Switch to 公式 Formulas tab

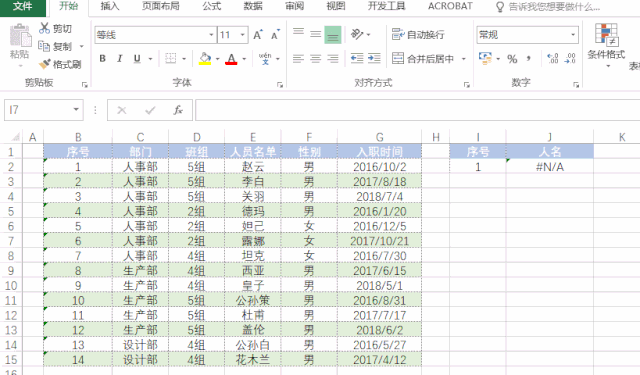click(211, 6)
